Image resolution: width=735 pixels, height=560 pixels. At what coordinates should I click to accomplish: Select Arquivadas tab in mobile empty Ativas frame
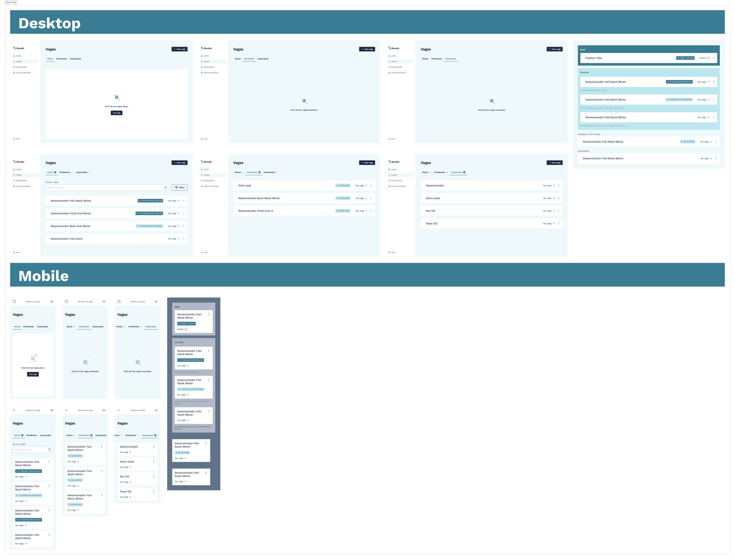tap(42, 326)
